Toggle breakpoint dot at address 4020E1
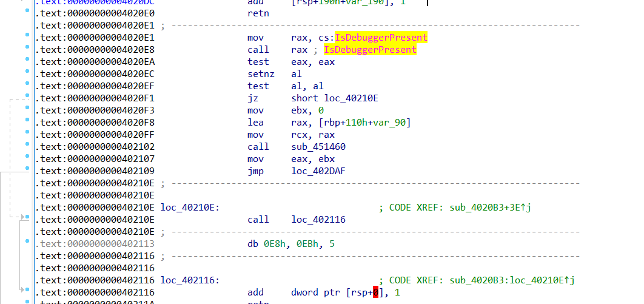The image size is (644, 304). coord(27,37)
